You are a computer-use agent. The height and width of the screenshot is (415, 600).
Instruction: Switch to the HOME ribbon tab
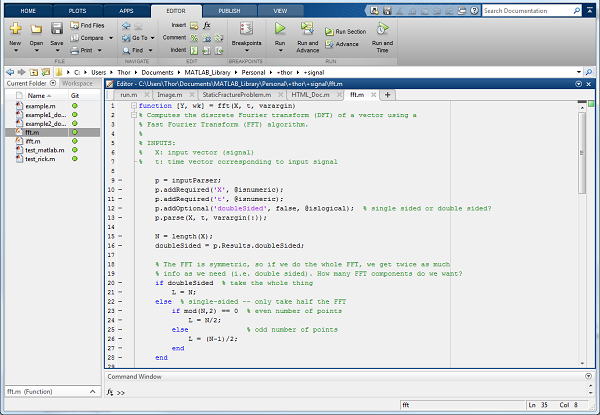coord(28,11)
